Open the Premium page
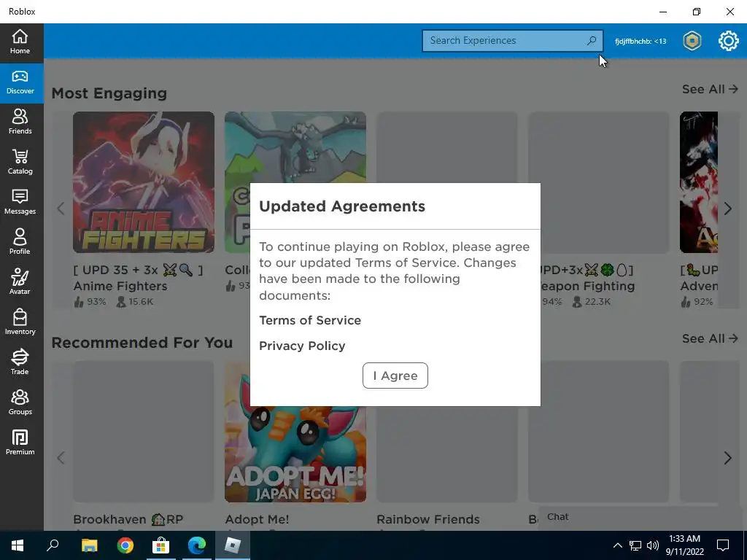747x560 pixels. (20, 443)
